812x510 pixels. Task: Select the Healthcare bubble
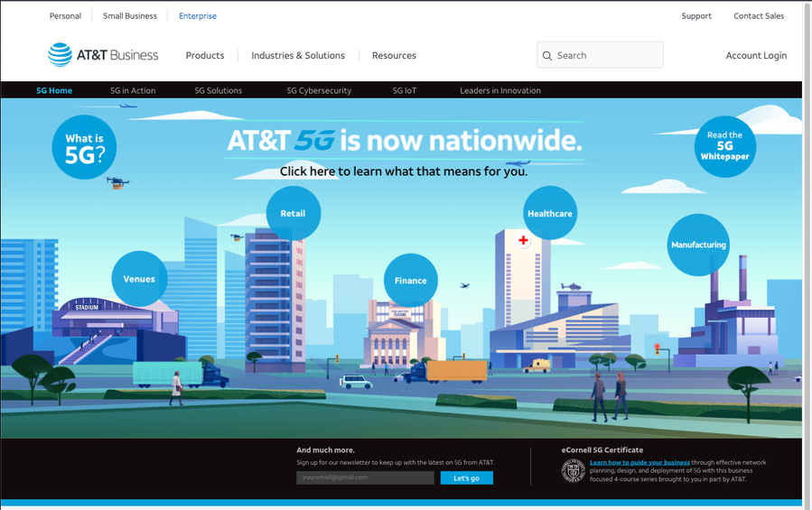click(x=550, y=213)
